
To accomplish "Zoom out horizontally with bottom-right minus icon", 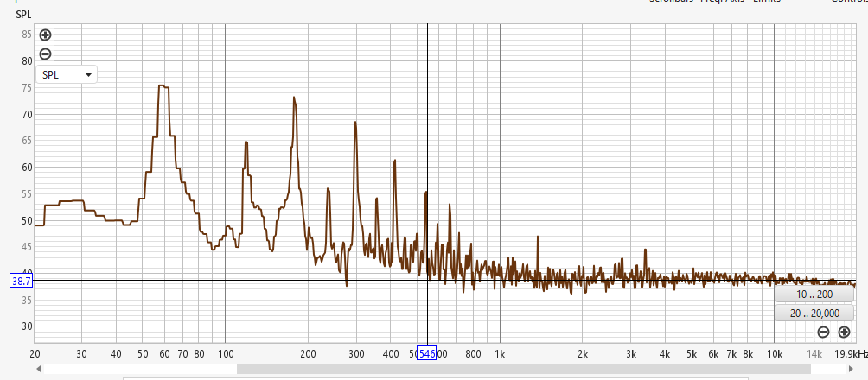I will point(823,332).
